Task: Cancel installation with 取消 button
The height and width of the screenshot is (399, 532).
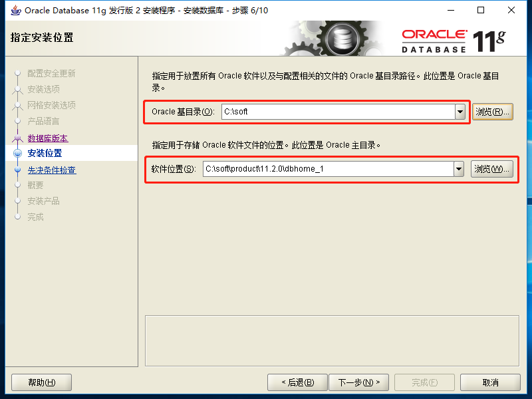Action: click(490, 383)
